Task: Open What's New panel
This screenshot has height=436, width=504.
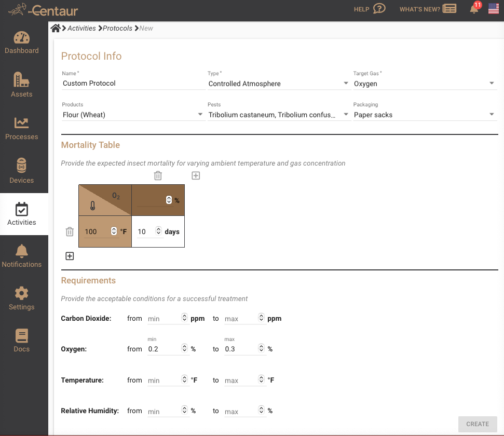Action: click(428, 9)
